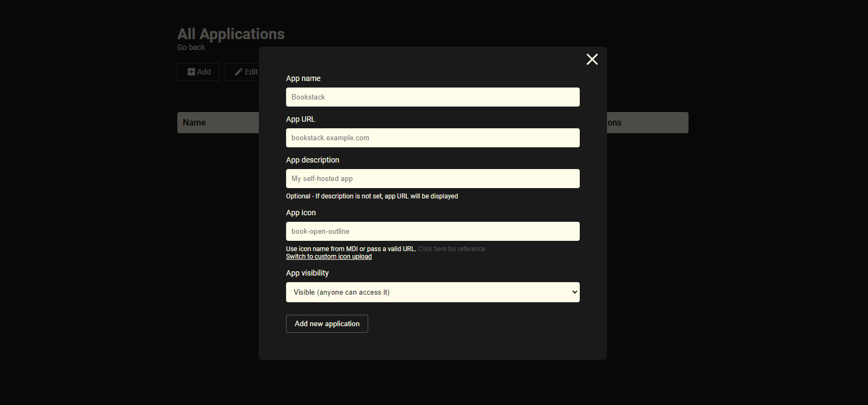Click the Optional description hint text
Image resolution: width=868 pixels, height=405 pixels.
point(372,196)
